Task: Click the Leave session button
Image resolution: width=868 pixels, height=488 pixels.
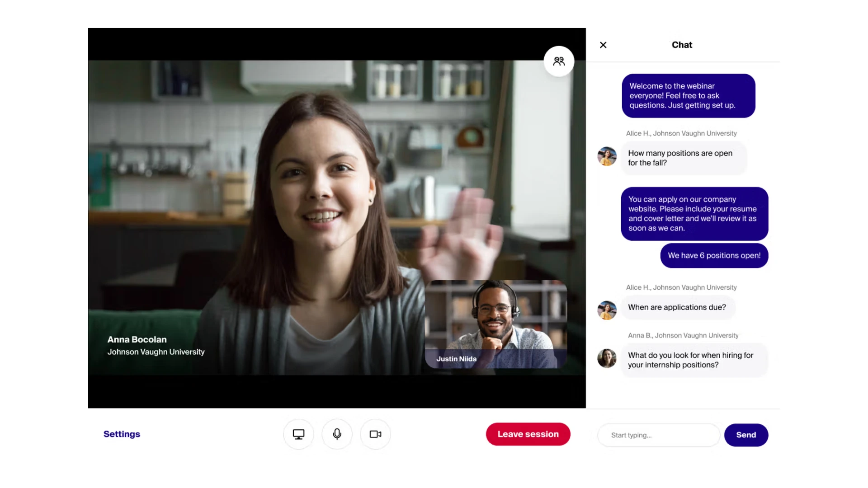Action: 528,434
